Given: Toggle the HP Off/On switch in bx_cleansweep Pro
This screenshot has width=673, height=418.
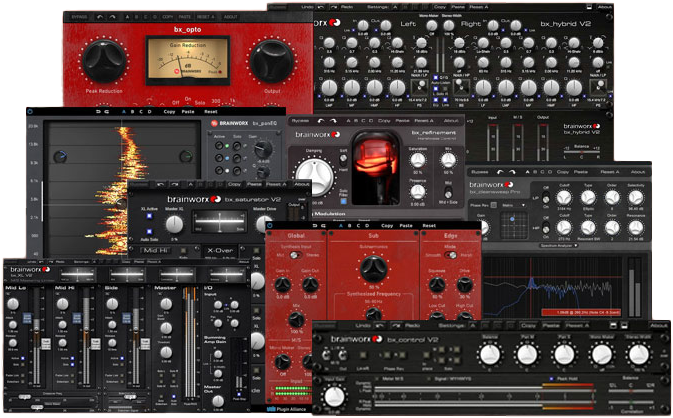Looking at the screenshot, I should pyautogui.click(x=546, y=227).
